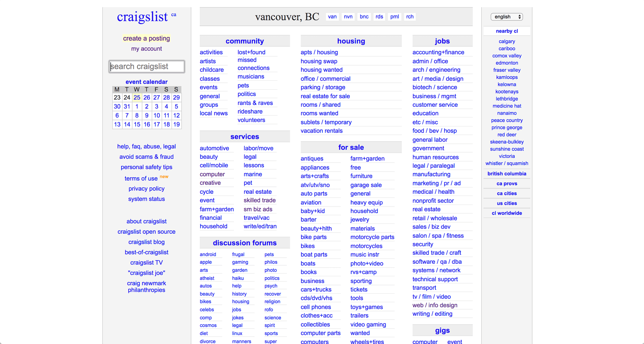Open avoid scams & fraud page

pyautogui.click(x=146, y=157)
